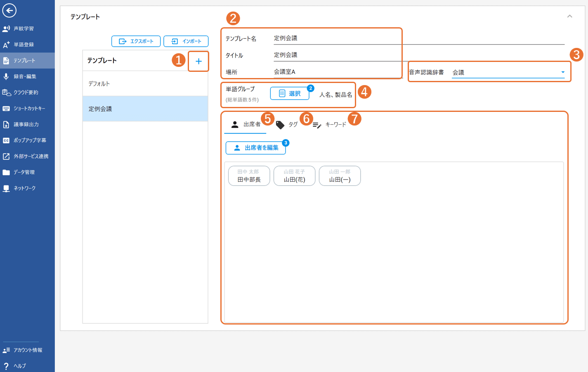This screenshot has height=372, width=588.
Task: Click 出席者を編集 edit attendees button
Action: [256, 148]
